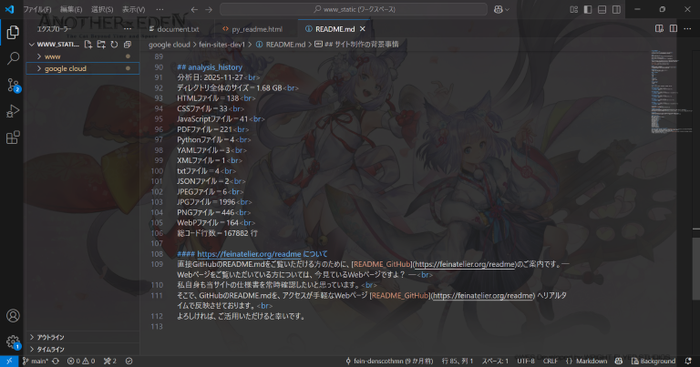700x367 pixels.
Task: Open the ファイル(F) menu
Action: (37, 9)
